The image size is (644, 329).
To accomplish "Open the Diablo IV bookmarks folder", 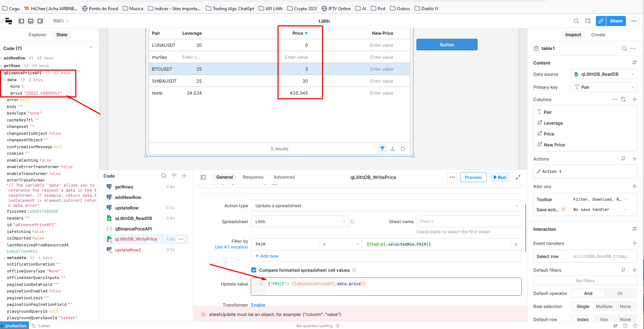I will [x=427, y=8].
